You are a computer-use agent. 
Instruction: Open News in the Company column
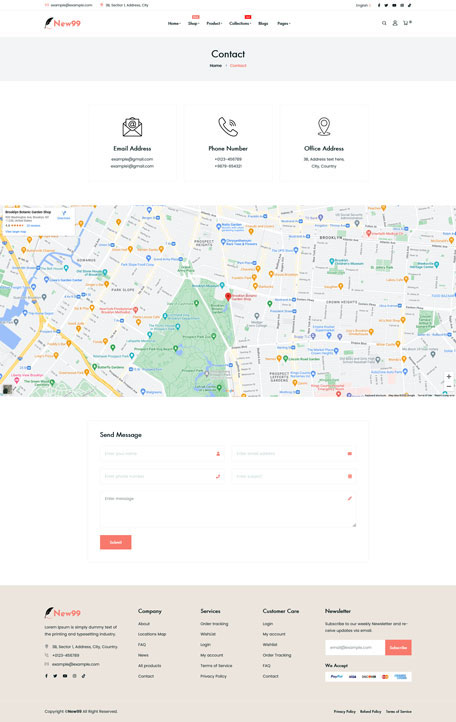click(x=143, y=655)
